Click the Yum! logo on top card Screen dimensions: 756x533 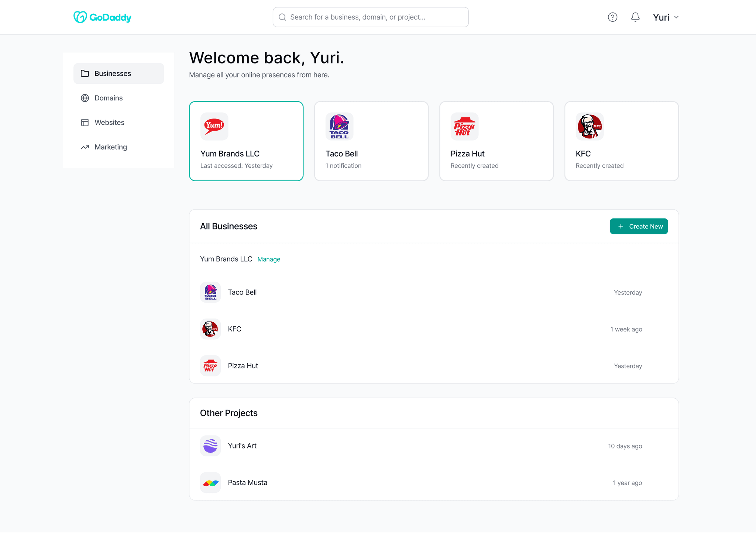click(x=214, y=126)
